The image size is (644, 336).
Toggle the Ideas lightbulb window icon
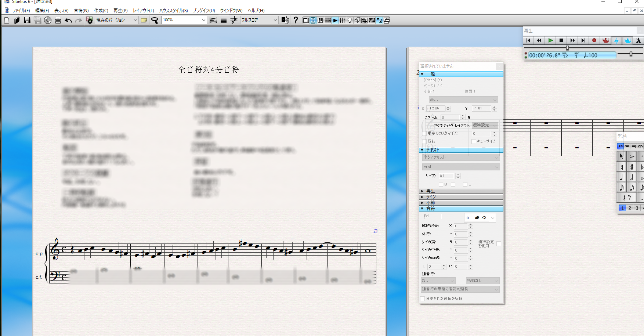[350, 20]
